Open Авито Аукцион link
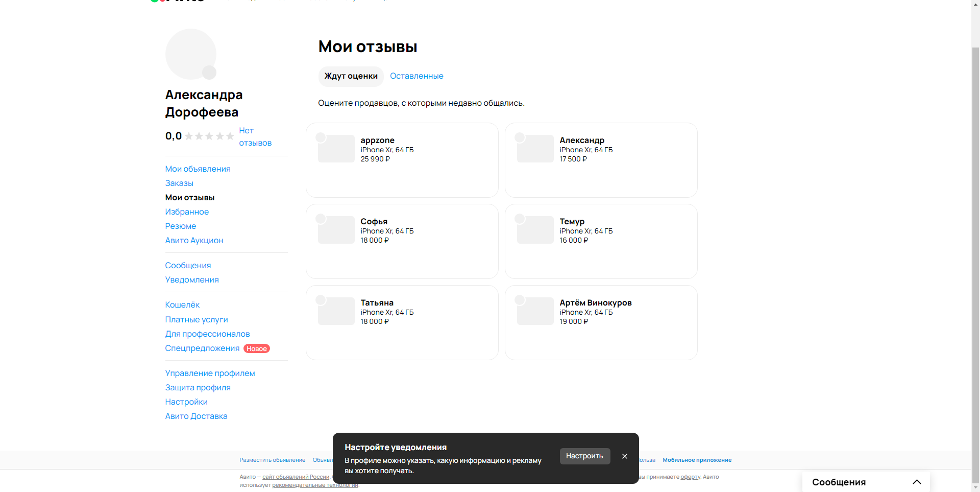 (x=194, y=241)
